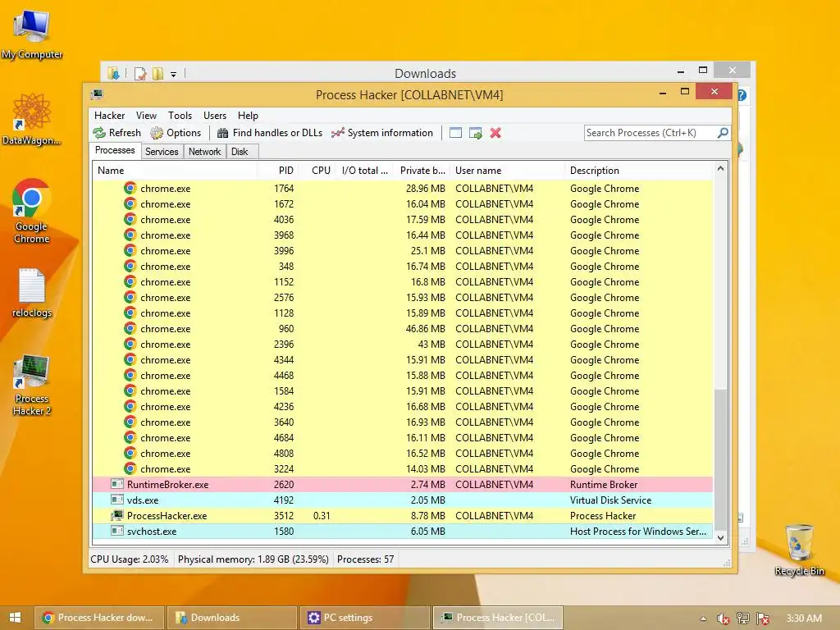840x630 pixels.
Task: Open Options from the toolbar
Action: coord(176,133)
